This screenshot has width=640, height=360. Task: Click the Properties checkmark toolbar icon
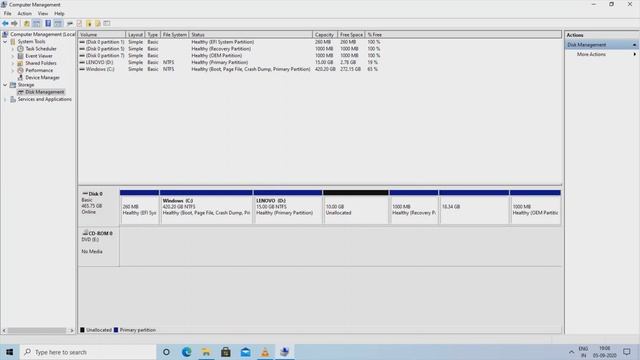79,24
